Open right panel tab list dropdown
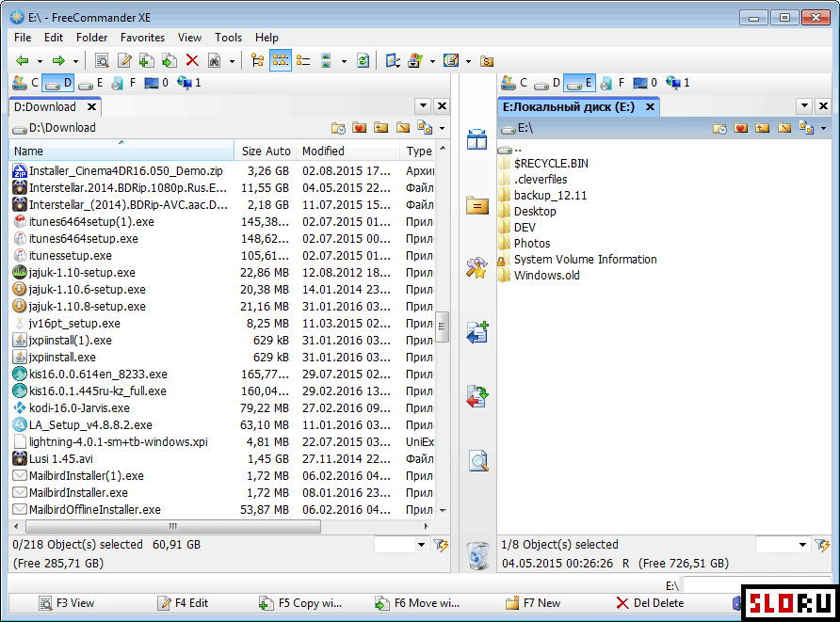The width and height of the screenshot is (840, 622). click(x=804, y=106)
